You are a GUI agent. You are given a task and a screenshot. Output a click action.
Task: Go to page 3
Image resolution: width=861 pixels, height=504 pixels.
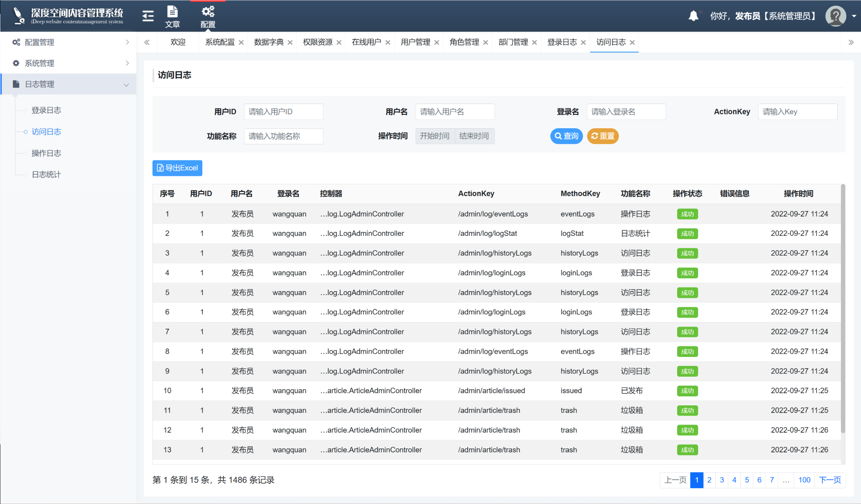722,480
